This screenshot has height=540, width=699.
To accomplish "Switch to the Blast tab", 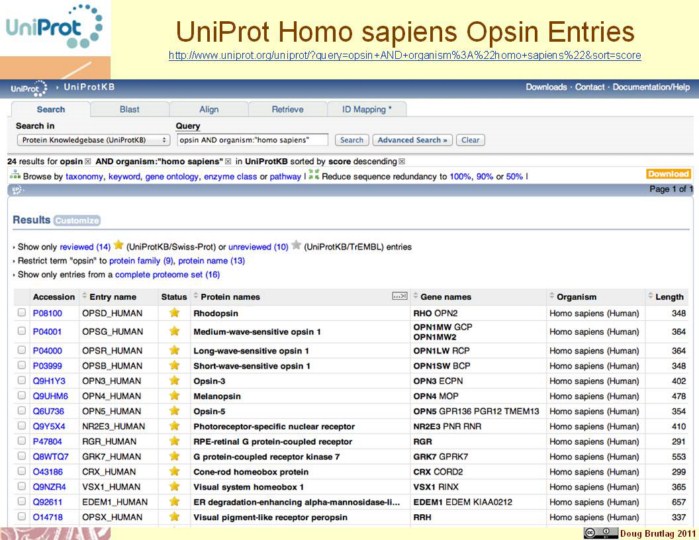I will click(x=129, y=109).
